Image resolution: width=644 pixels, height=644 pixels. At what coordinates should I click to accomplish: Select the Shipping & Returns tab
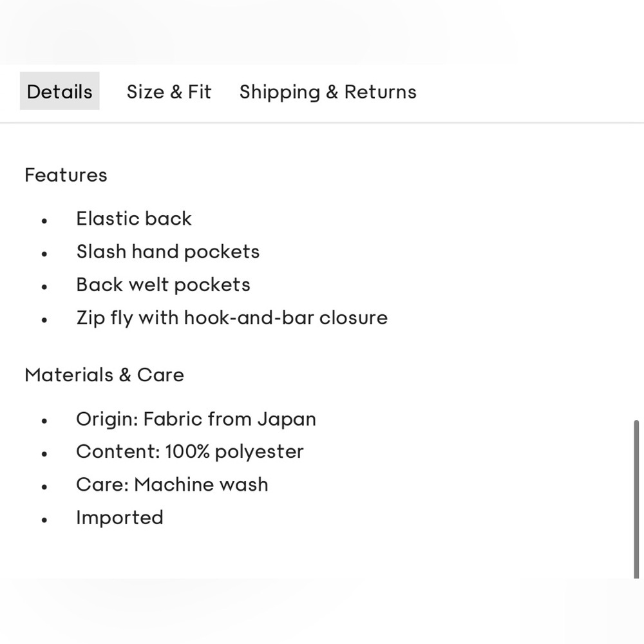click(328, 91)
